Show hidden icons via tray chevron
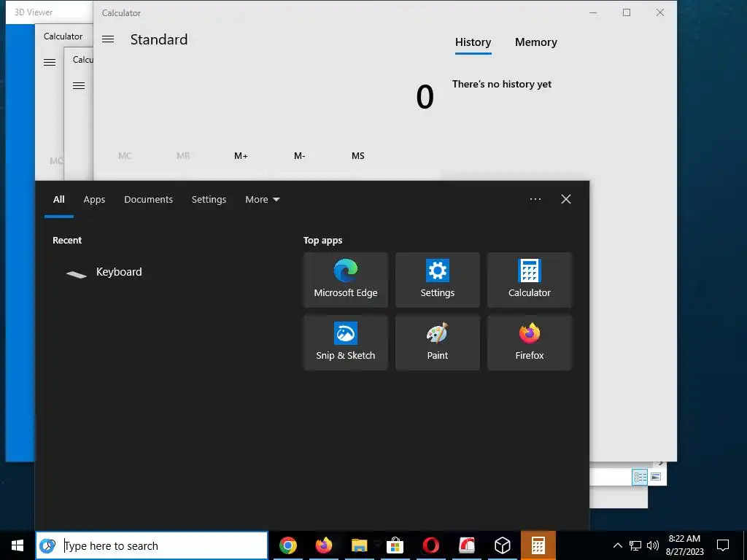The height and width of the screenshot is (560, 747). pos(617,545)
